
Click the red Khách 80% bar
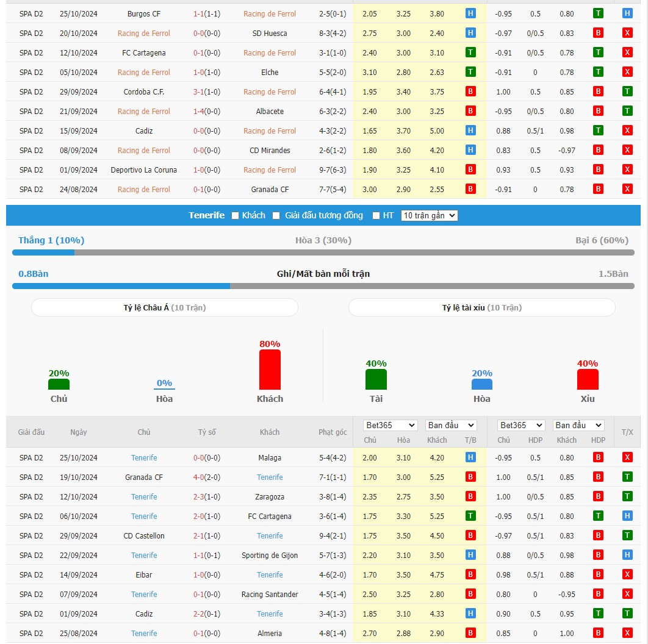(x=270, y=370)
